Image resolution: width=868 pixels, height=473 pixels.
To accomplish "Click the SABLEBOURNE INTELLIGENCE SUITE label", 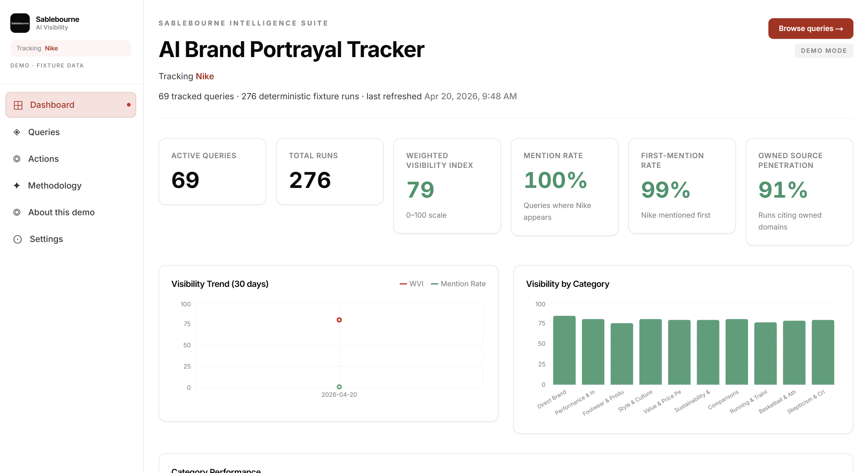I will coord(243,23).
